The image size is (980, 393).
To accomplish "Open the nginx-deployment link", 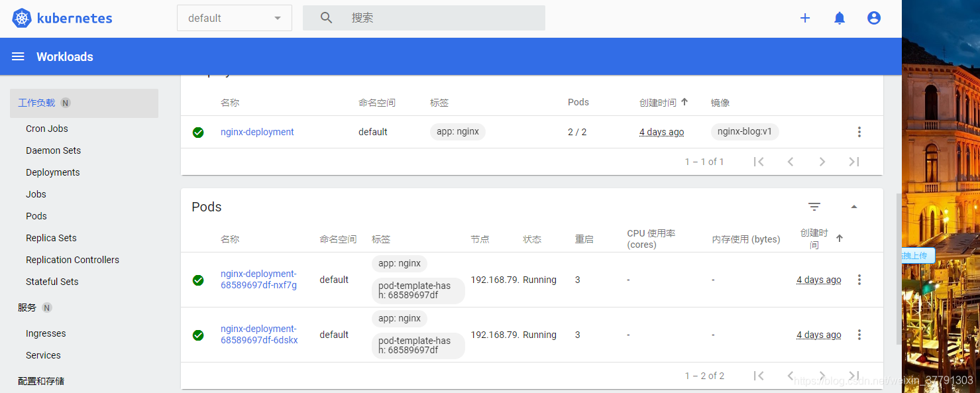I will (x=257, y=132).
